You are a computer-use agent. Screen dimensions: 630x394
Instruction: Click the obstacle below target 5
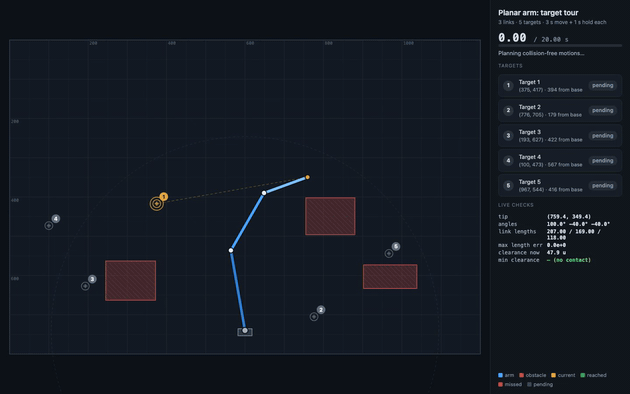pyautogui.click(x=390, y=276)
